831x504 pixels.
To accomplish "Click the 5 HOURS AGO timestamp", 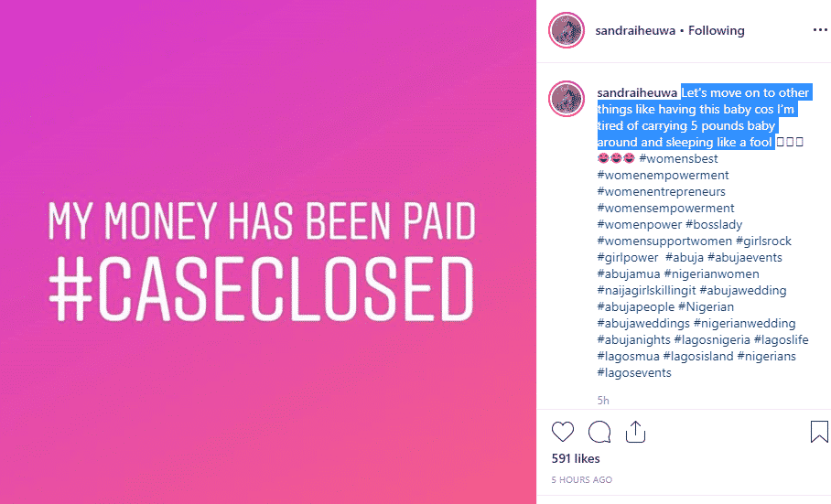I will click(581, 480).
